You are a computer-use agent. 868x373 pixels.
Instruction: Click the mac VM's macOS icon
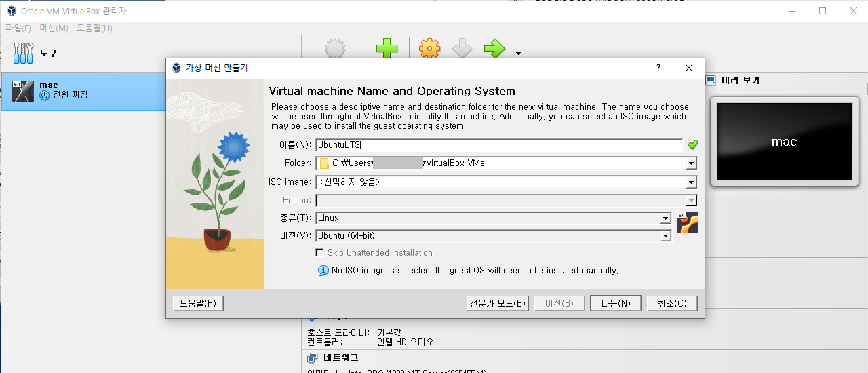pos(23,92)
